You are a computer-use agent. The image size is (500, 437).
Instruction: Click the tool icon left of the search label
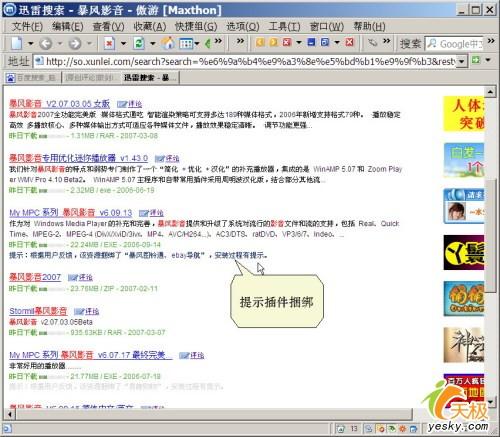coord(372,43)
